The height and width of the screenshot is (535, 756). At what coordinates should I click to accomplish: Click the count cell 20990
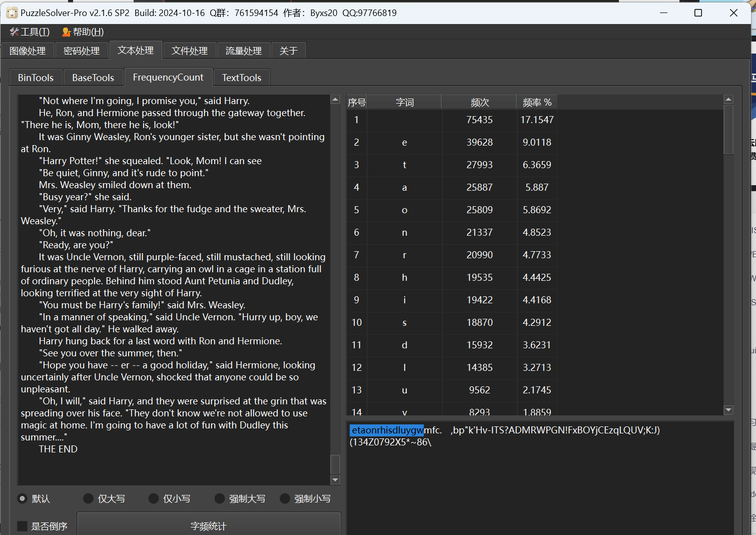point(479,255)
